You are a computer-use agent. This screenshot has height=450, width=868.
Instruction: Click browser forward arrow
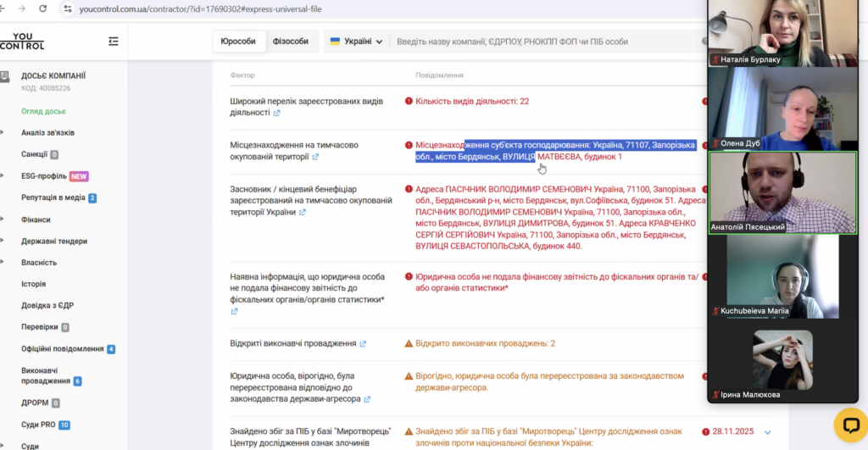pos(21,8)
